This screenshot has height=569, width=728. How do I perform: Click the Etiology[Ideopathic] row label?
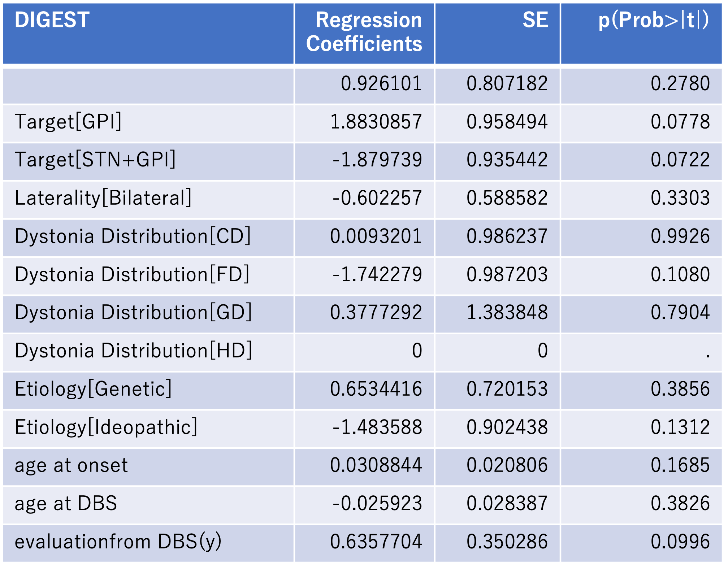(106, 427)
